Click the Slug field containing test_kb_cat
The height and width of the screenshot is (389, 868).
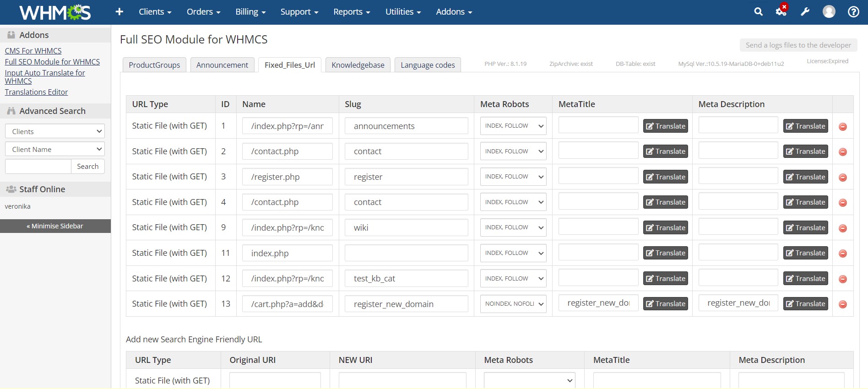pyautogui.click(x=407, y=278)
